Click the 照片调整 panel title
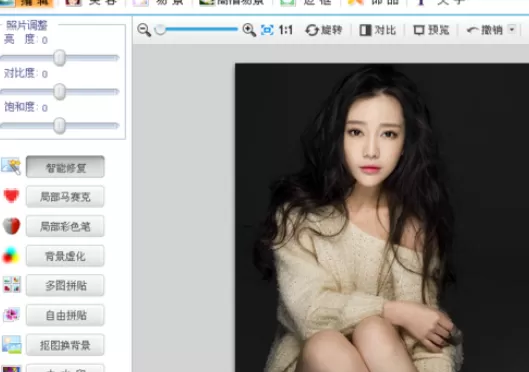 27,25
